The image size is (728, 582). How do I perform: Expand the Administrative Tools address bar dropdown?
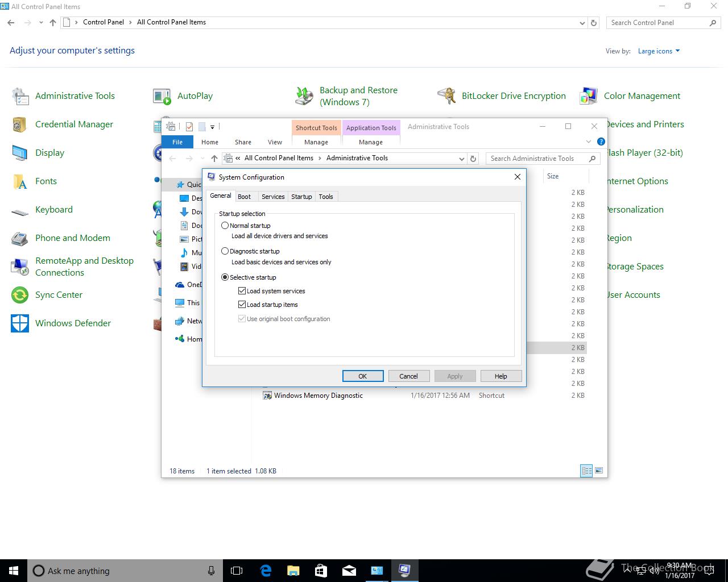[x=462, y=159]
